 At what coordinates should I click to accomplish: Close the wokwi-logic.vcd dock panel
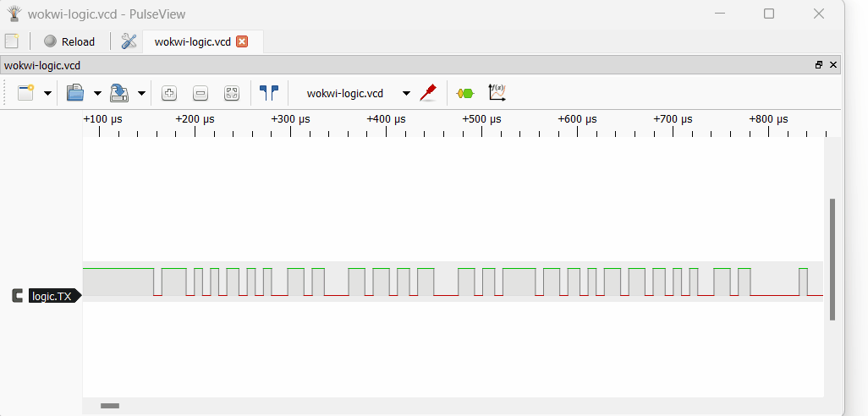[833, 65]
